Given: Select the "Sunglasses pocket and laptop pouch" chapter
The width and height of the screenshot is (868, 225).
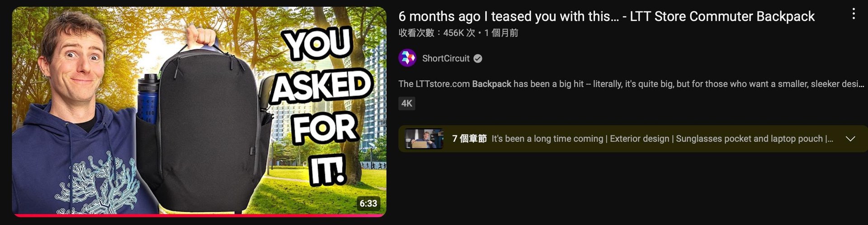Looking at the screenshot, I should [749, 139].
